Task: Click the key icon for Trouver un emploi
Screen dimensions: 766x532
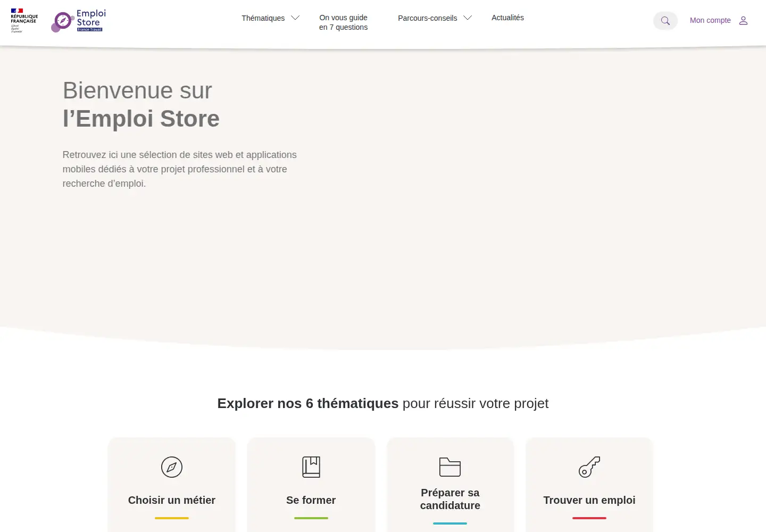Action: coord(589,467)
